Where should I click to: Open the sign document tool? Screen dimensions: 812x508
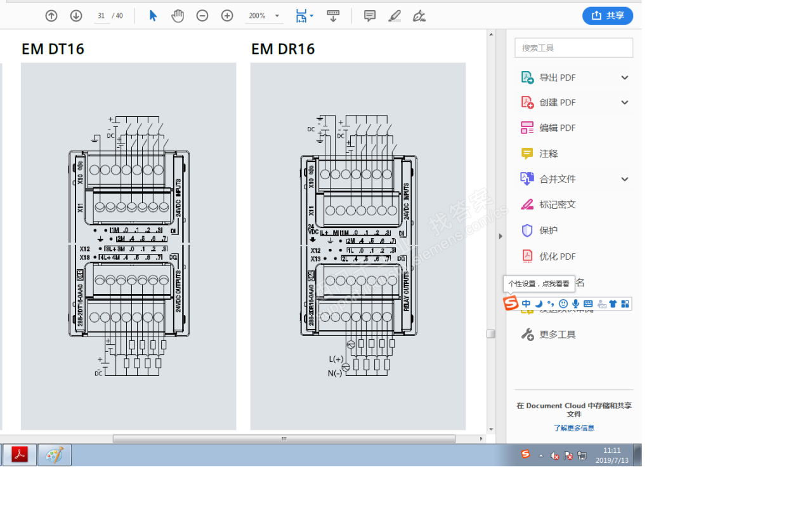419,16
